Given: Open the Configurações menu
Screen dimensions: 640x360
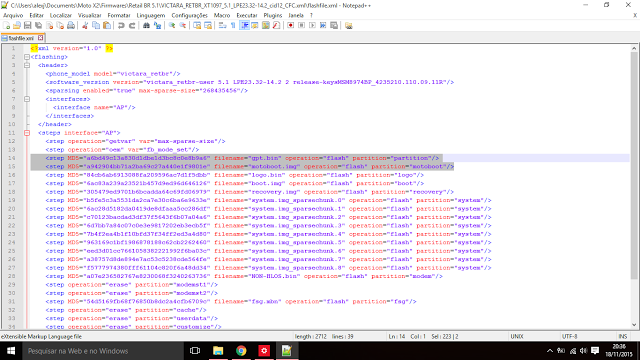Looking at the screenshot, I should [x=189, y=16].
